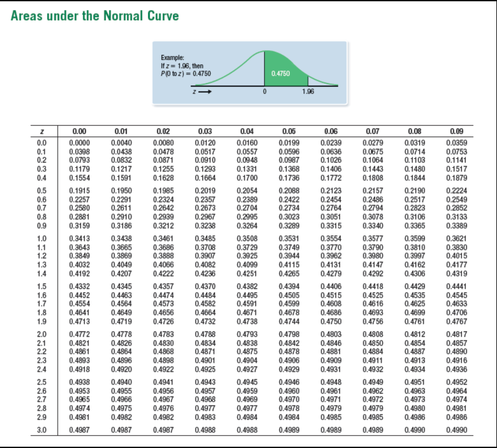
Task: Select the 0.03 column header
Action: (x=205, y=131)
